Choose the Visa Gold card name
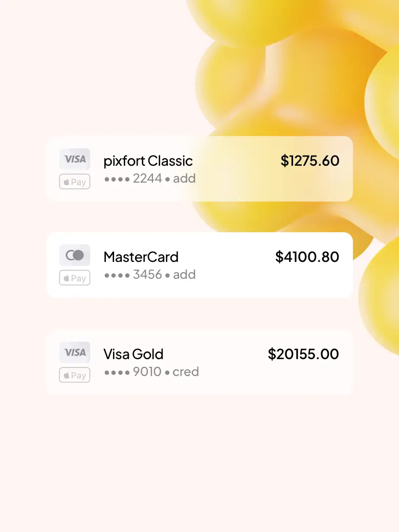This screenshot has height=532, width=399. pos(133,354)
